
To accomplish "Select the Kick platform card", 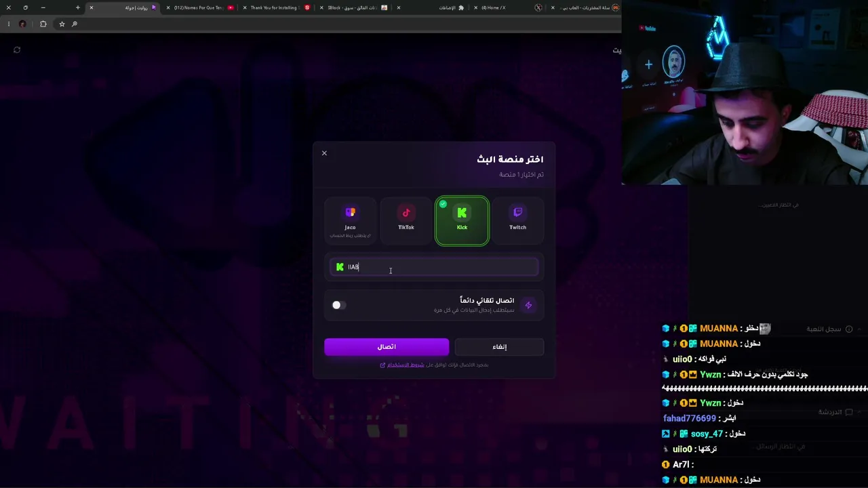I will 462,220.
